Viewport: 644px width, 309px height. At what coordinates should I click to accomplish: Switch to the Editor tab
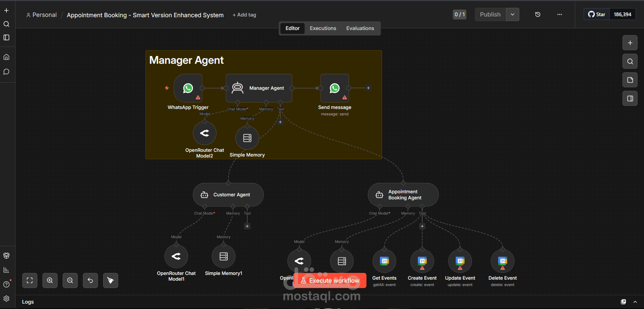pyautogui.click(x=292, y=28)
